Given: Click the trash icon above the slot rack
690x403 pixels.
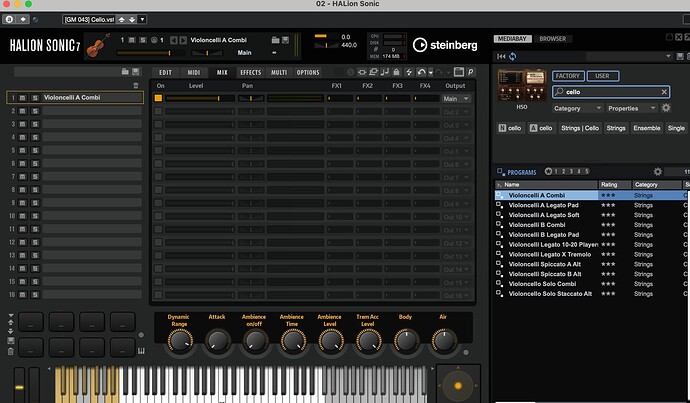Looking at the screenshot, I should [136, 85].
